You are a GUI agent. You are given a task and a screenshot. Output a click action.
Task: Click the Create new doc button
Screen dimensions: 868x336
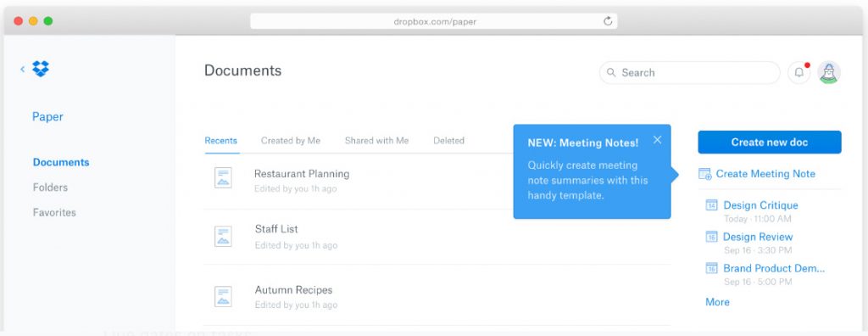click(x=770, y=142)
